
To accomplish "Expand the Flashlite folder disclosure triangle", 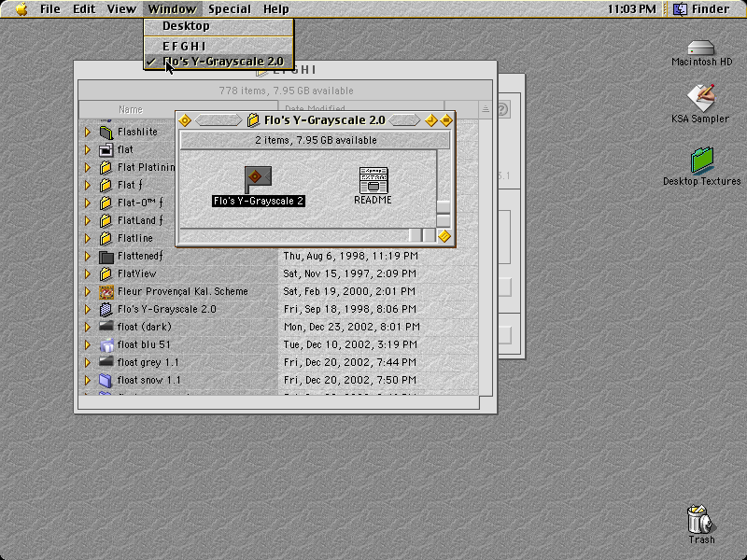I will [88, 132].
